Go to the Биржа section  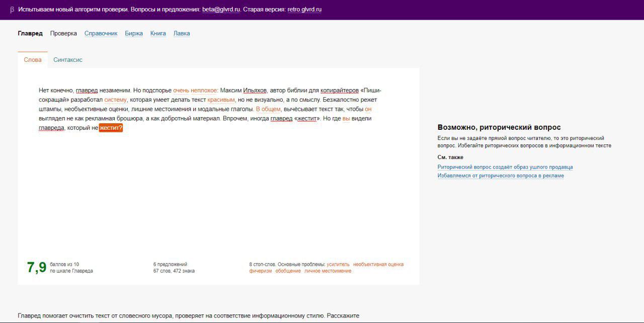134,34
